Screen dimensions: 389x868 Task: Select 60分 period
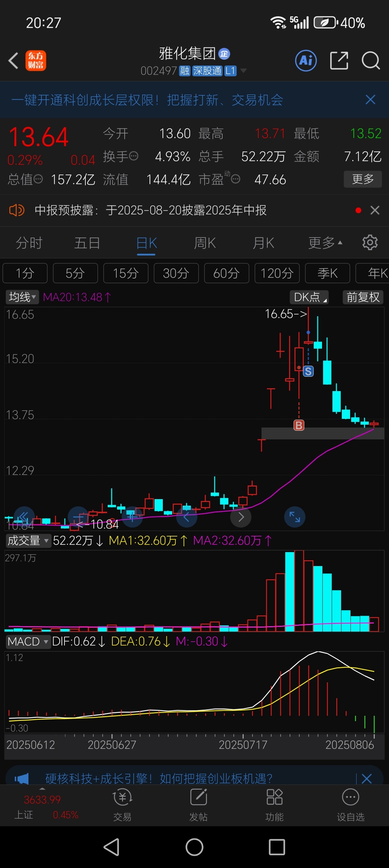pyautogui.click(x=227, y=273)
